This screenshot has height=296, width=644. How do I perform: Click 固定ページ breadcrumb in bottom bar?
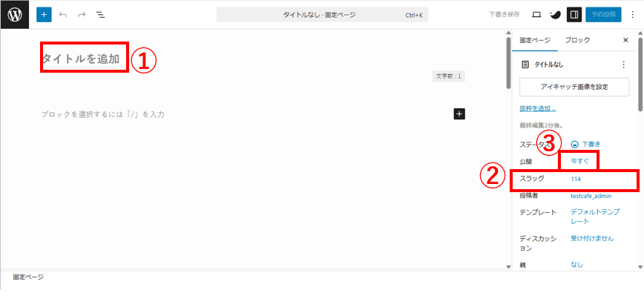click(28, 277)
